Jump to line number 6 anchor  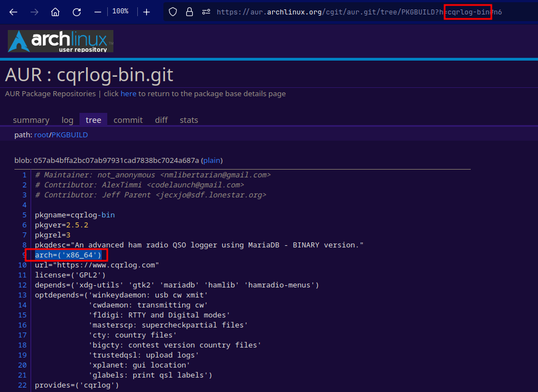[x=24, y=225]
